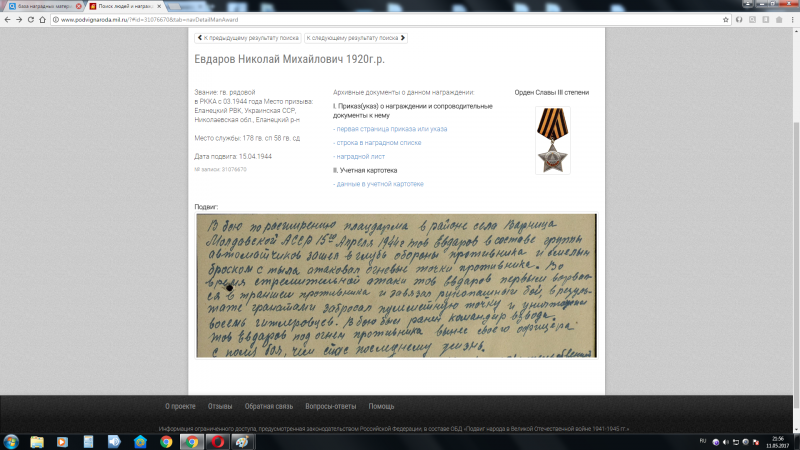Go to previous search result button

click(248, 38)
